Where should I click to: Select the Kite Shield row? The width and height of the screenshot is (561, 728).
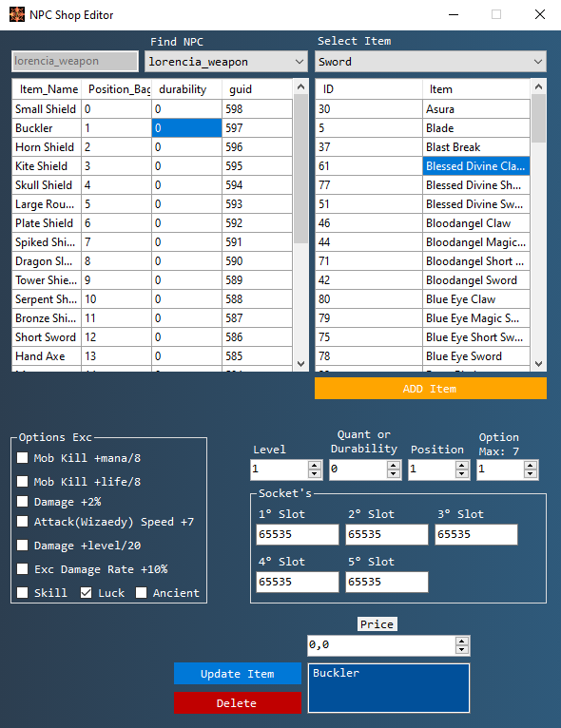(152, 165)
